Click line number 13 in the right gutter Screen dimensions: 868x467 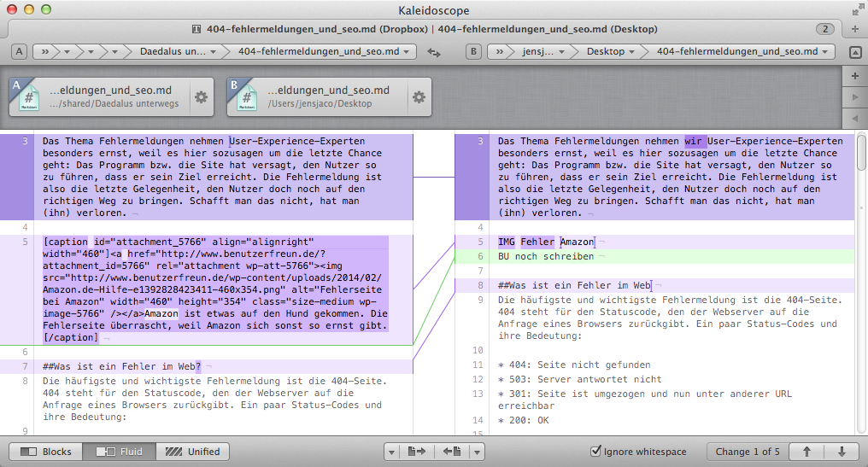click(478, 394)
